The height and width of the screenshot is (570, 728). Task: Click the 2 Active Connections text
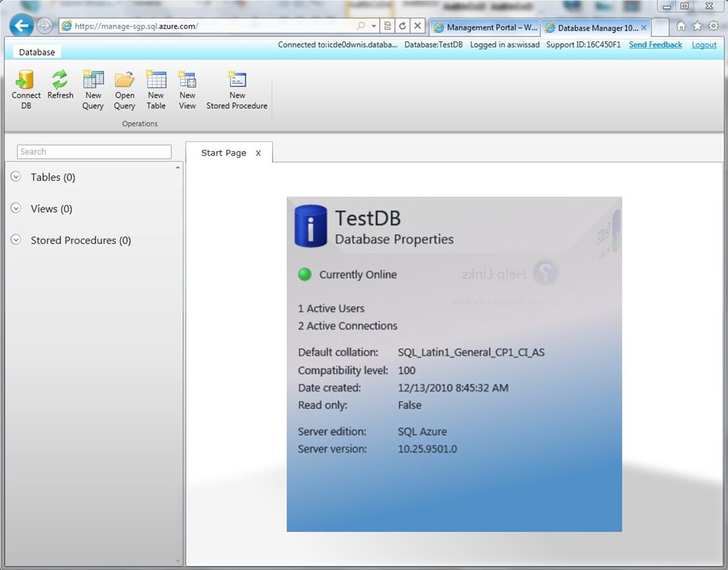[x=348, y=326]
